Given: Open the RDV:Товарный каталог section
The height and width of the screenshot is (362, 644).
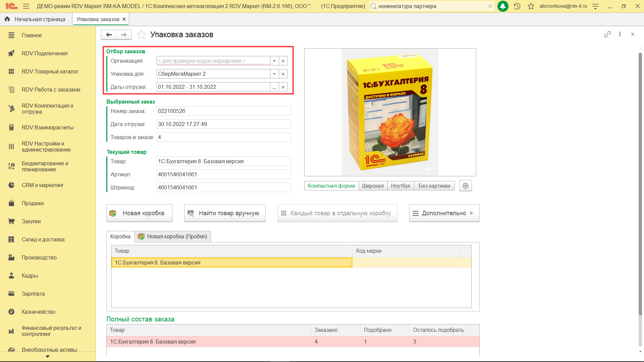Looking at the screenshot, I should click(50, 71).
